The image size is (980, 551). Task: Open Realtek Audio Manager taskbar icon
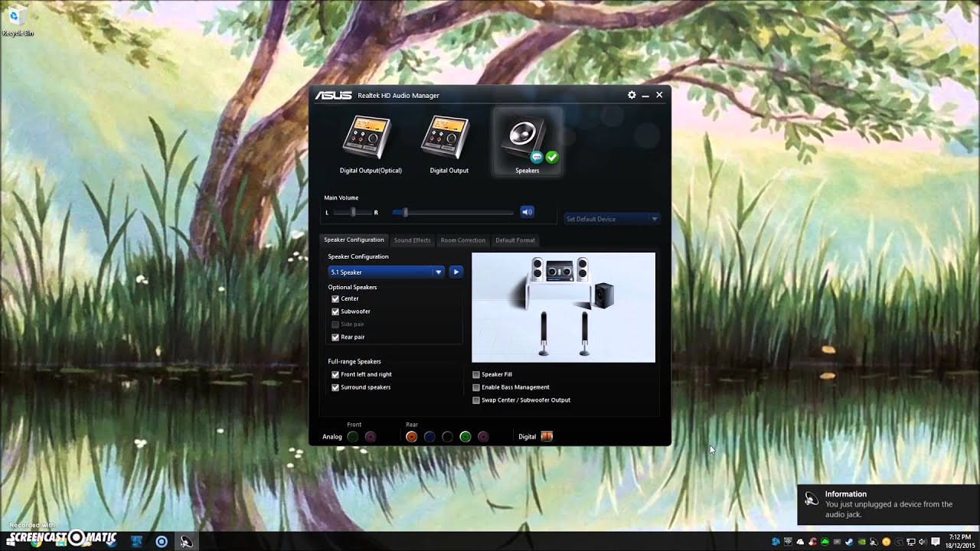[x=186, y=541]
